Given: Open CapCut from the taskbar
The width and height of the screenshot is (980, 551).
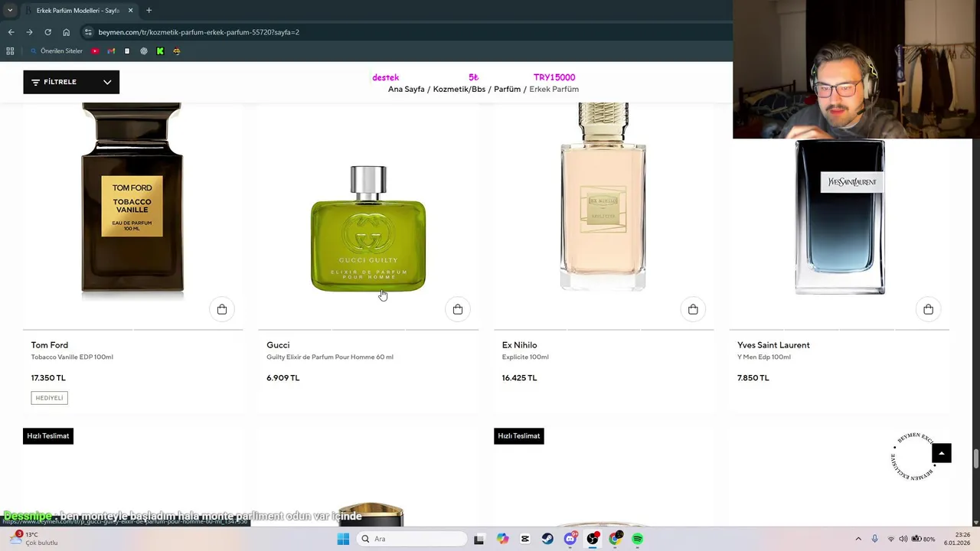Looking at the screenshot, I should pos(524,539).
